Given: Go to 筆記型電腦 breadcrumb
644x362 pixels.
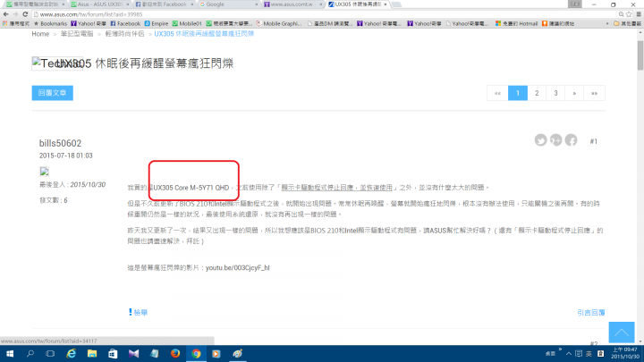Looking at the screenshot, I should tap(77, 34).
